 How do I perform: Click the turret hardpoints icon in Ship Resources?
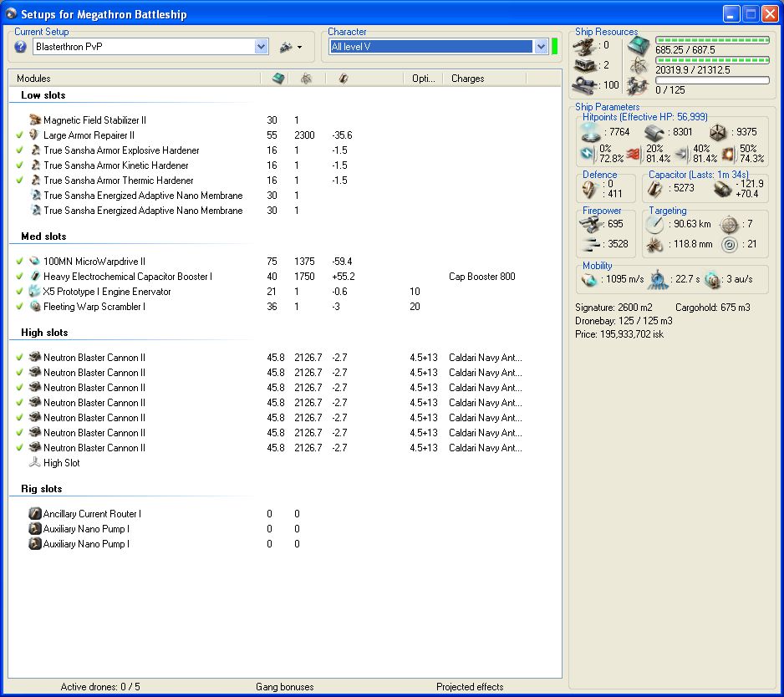tap(584, 46)
